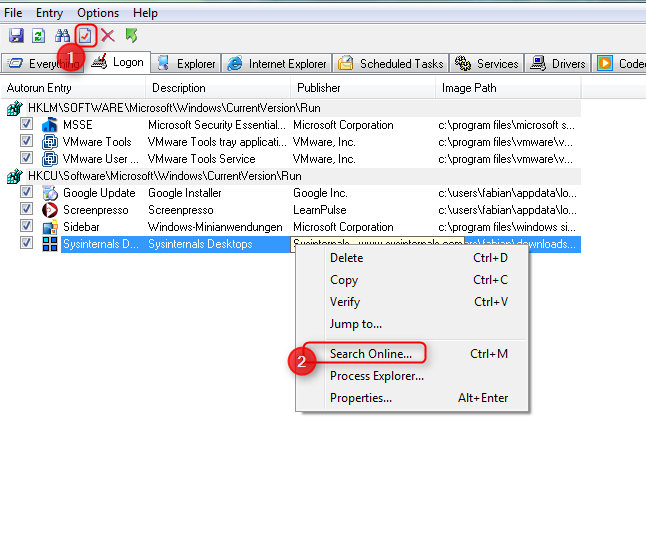Click the Refresh toolbar icon

38,36
